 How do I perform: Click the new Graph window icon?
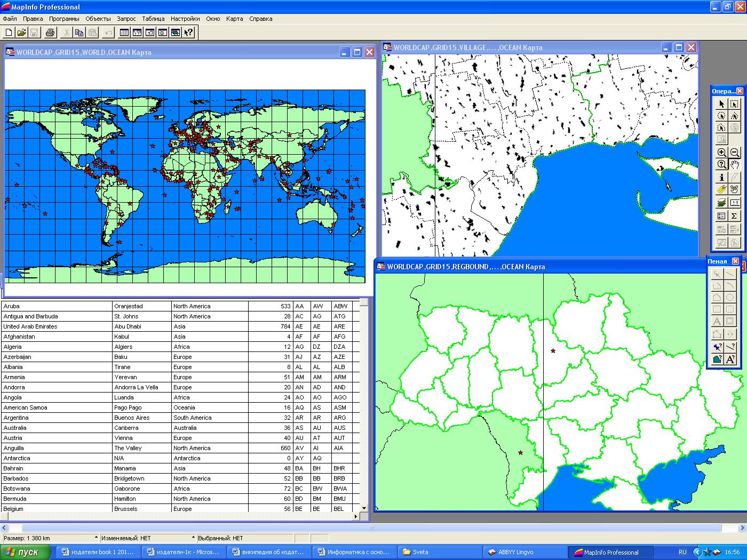tap(150, 33)
